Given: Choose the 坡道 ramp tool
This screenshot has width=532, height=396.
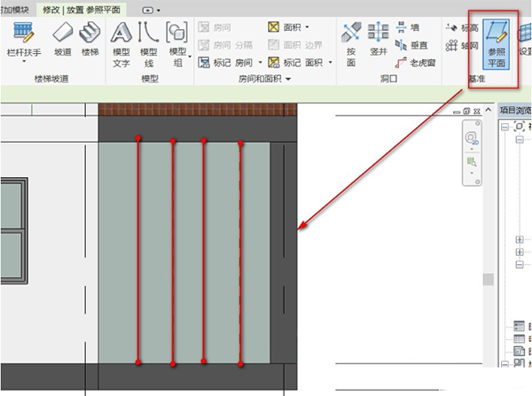Looking at the screenshot, I should pos(63,39).
